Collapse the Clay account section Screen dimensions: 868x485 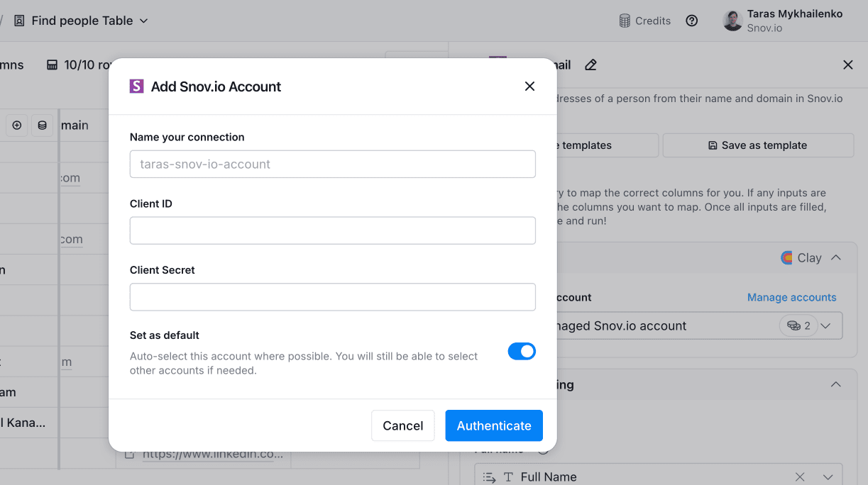[836, 258]
